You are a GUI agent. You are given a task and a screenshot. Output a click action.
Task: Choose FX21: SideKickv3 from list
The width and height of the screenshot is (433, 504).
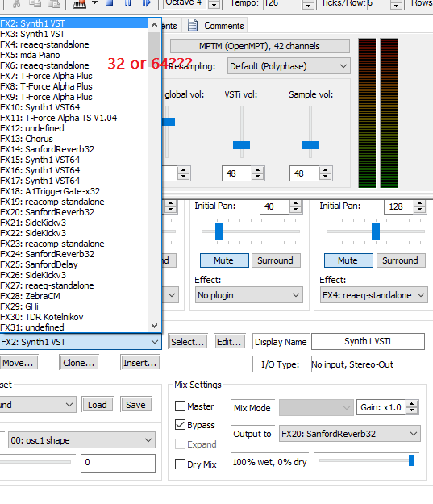pos(74,223)
